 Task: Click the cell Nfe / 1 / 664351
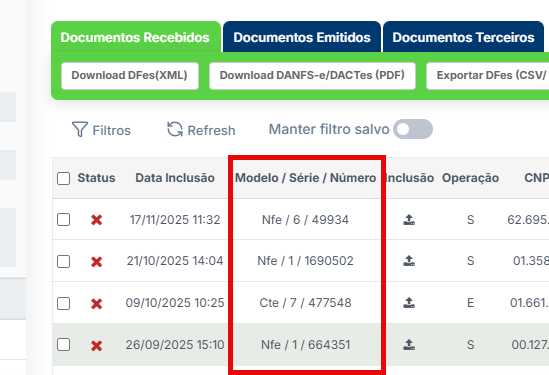pyautogui.click(x=305, y=345)
